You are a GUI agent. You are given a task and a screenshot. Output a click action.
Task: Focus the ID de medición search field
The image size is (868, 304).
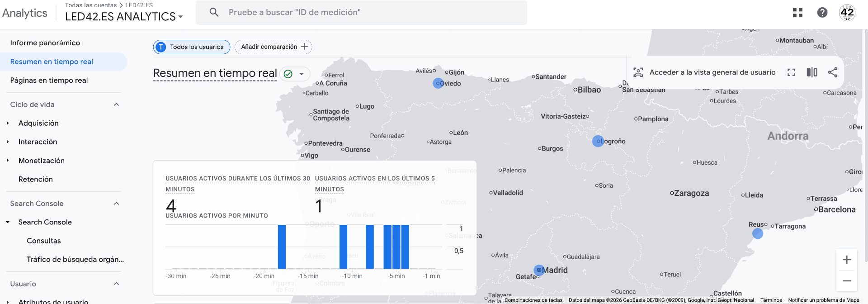tap(361, 12)
